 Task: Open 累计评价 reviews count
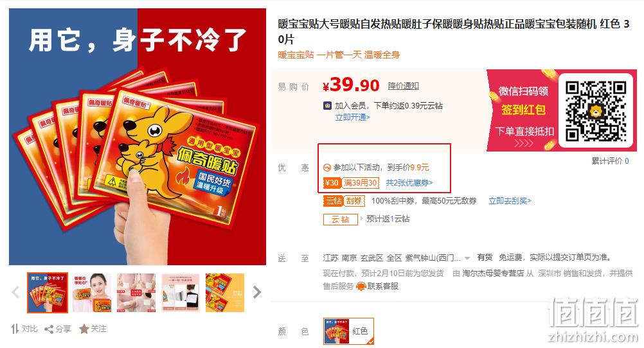coord(610,161)
